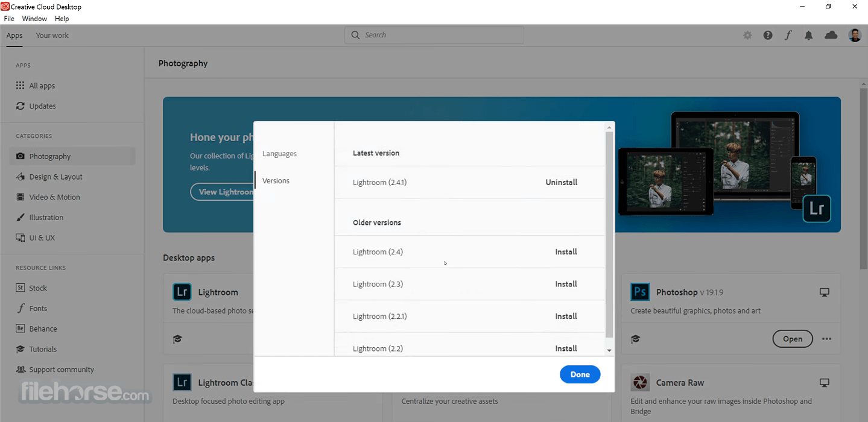
Task: Open the user profile avatar
Action: [x=855, y=35]
